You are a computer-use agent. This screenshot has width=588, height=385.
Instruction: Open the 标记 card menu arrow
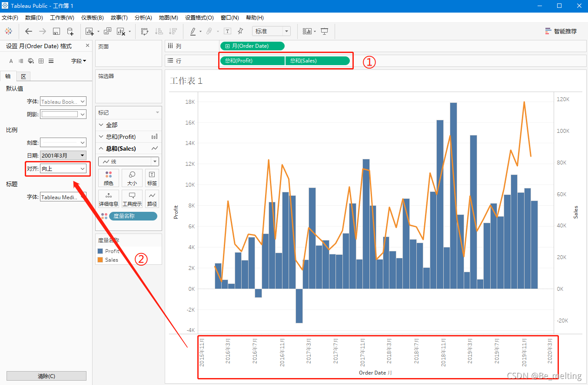coord(157,112)
